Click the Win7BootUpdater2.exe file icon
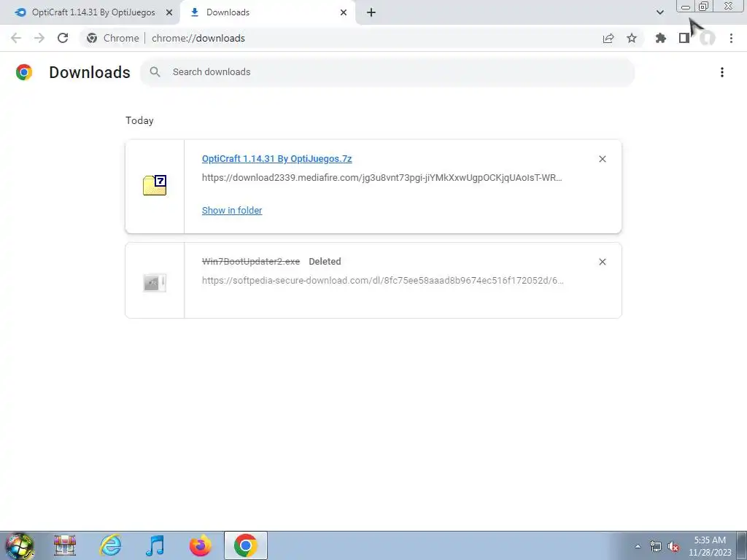 155,282
